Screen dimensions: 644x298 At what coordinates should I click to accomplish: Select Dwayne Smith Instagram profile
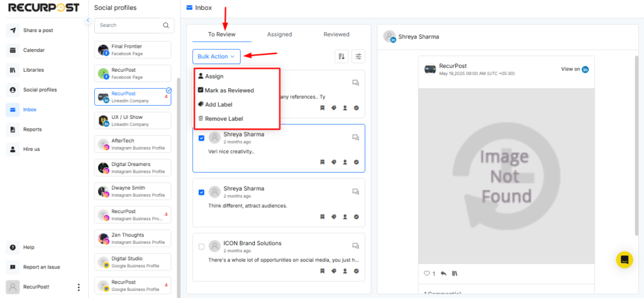[133, 191]
